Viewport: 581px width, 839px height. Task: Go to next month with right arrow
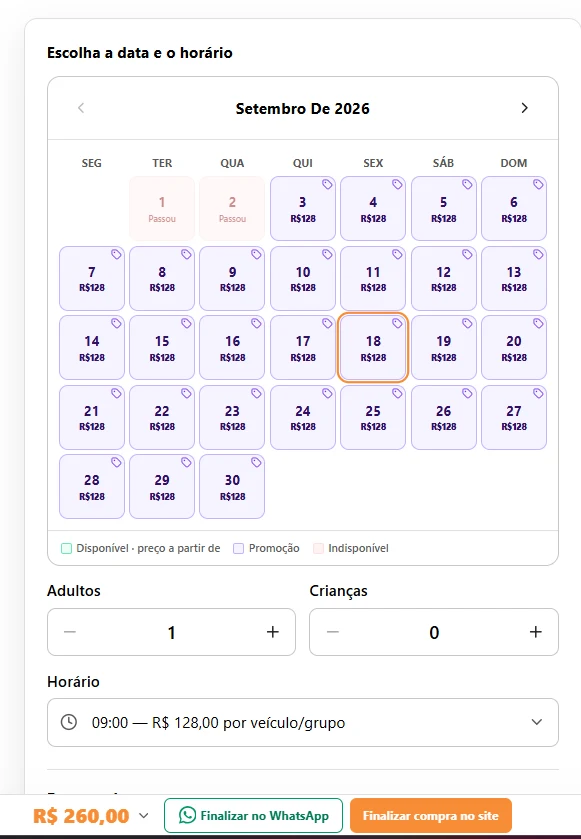coord(524,108)
